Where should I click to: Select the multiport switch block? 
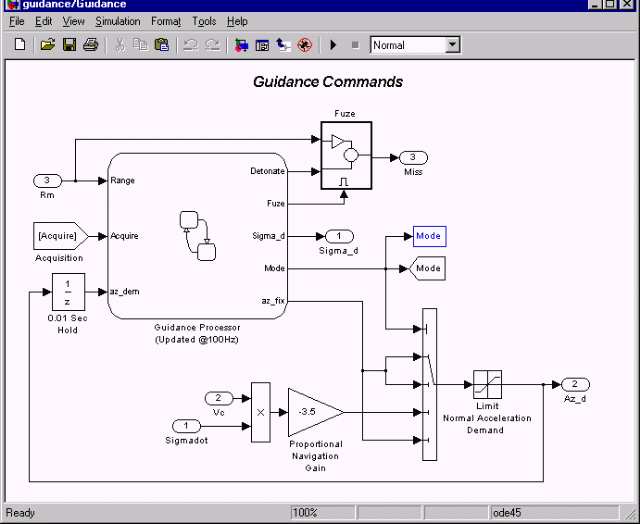tap(429, 384)
